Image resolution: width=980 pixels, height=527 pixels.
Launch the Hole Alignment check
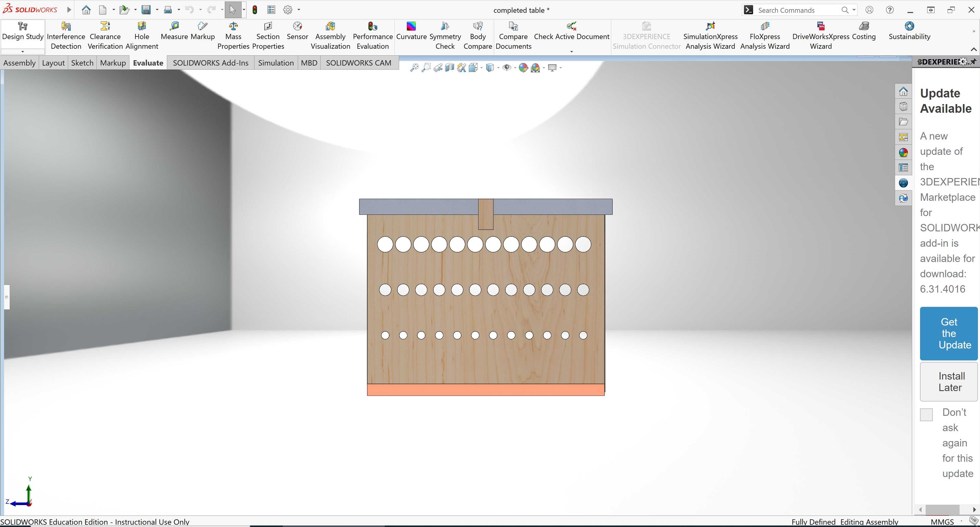pos(142,36)
